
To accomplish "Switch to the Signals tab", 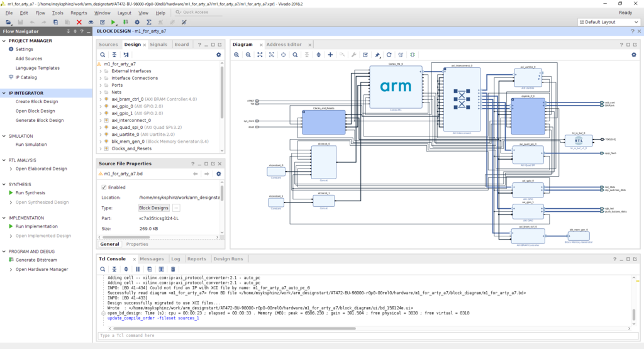I will [158, 45].
